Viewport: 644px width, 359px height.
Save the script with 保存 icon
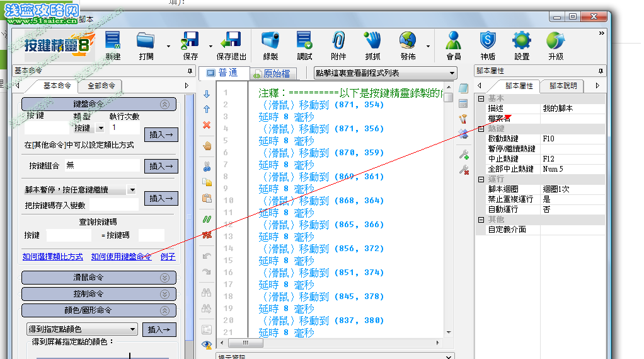tap(190, 45)
